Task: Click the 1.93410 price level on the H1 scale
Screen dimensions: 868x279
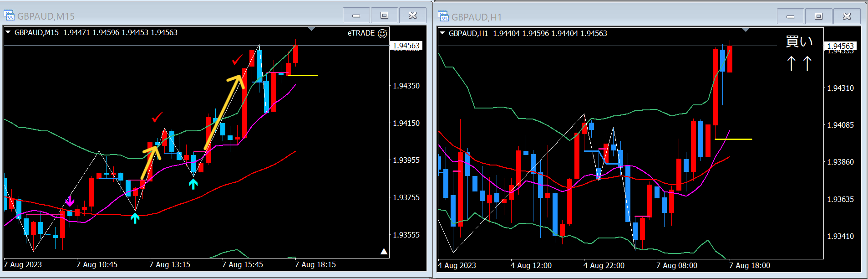Action: pos(841,236)
